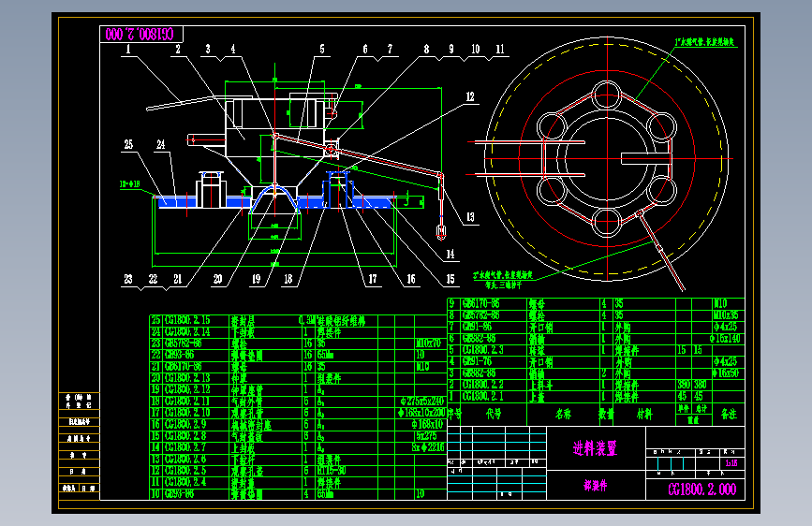
Task: Click the 代号 column header
Action: point(494,414)
